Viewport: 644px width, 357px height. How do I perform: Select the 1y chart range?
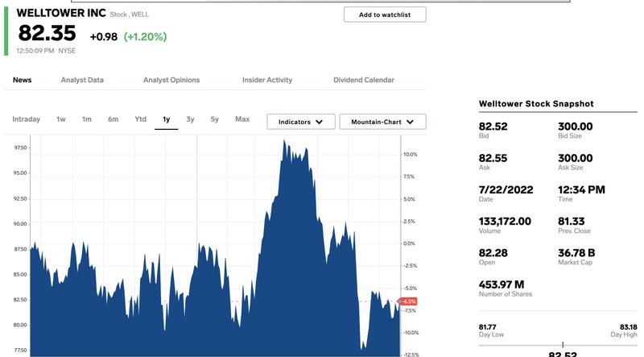(167, 119)
